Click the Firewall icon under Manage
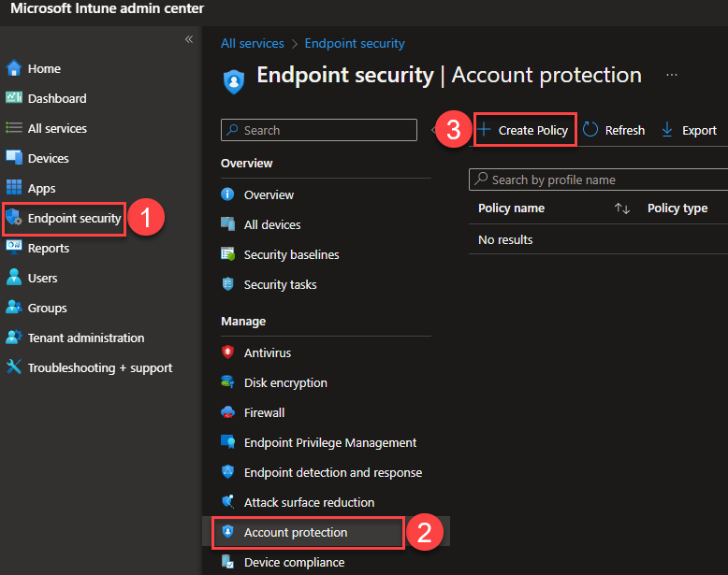 (227, 412)
